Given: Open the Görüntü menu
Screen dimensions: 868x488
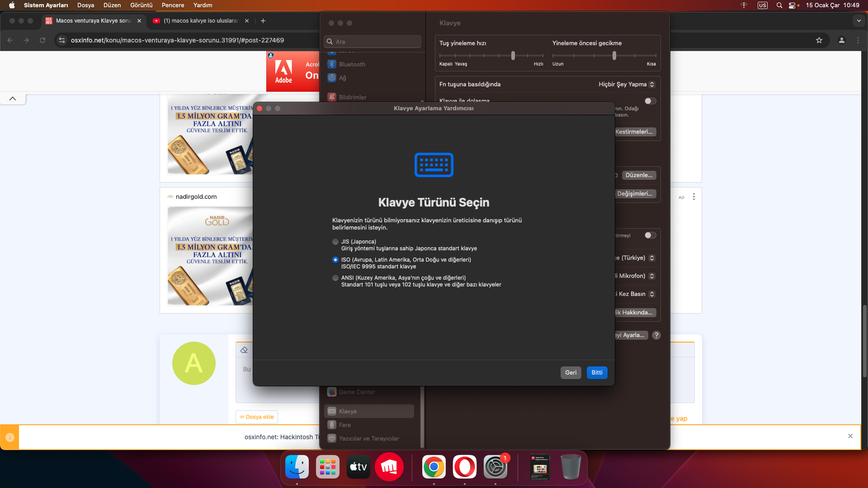Looking at the screenshot, I should (x=141, y=5).
